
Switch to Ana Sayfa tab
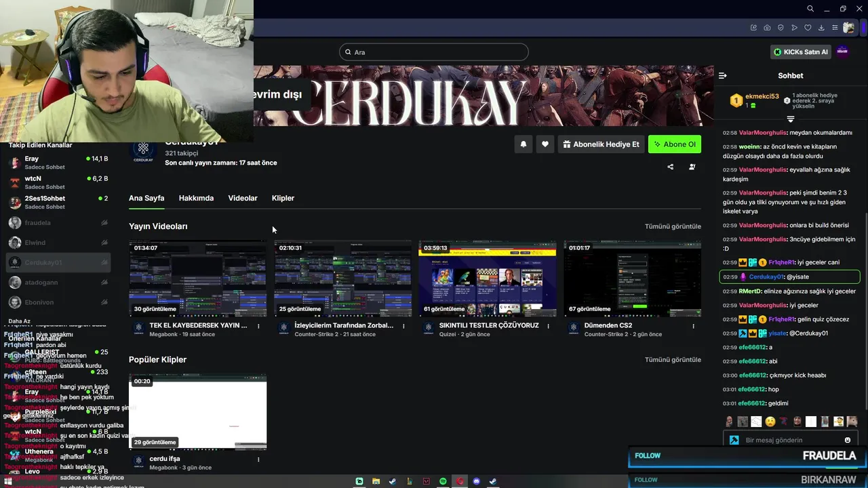[x=146, y=198]
